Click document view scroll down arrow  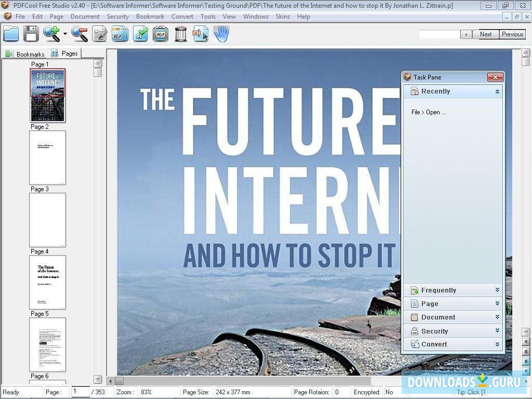pyautogui.click(x=526, y=331)
